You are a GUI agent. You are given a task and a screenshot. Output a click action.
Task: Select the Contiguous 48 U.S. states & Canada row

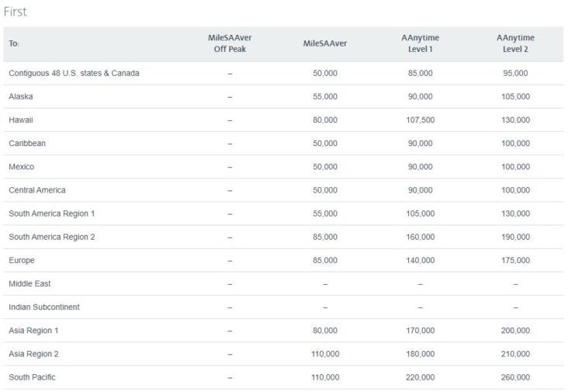283,73
